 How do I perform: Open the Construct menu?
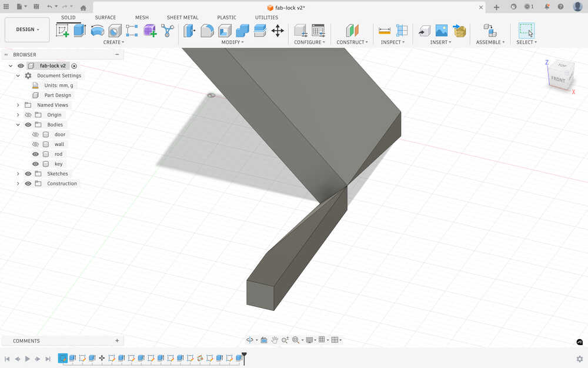coord(352,42)
